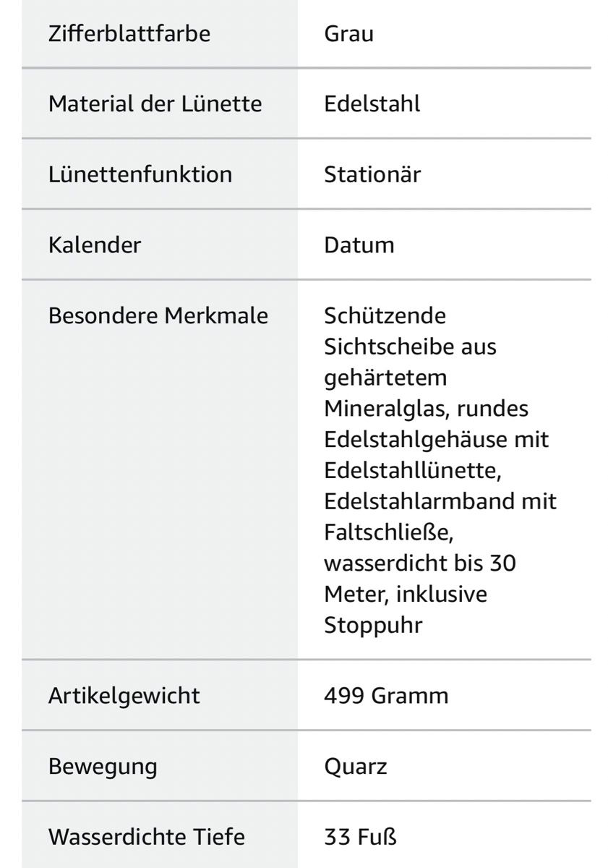Click the Edelstahlarmband mit Faltschließe text

(x=441, y=516)
